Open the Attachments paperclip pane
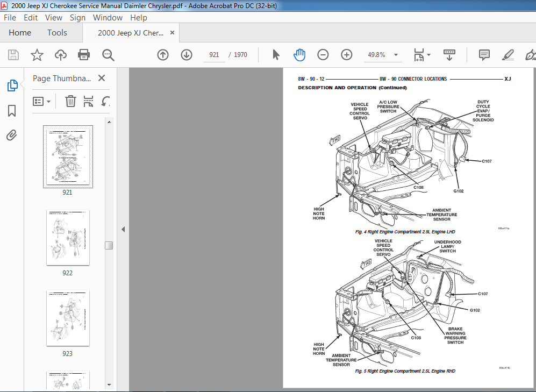This screenshot has width=536, height=392. (x=12, y=136)
